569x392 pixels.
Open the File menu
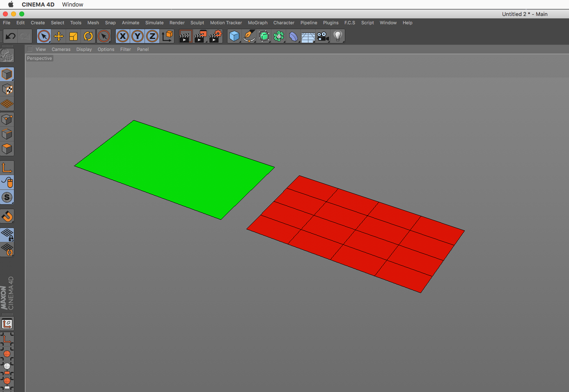coord(7,23)
